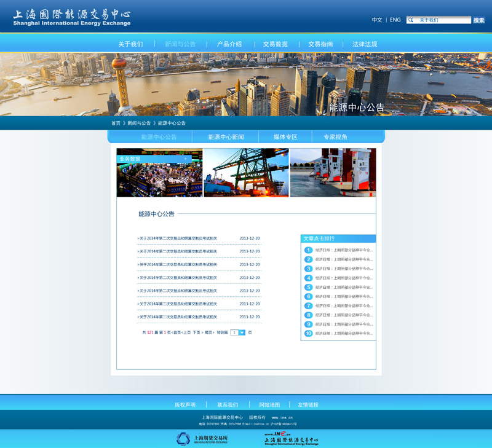
Task: Open the 新闻与公告 navigation menu
Action: (x=180, y=44)
